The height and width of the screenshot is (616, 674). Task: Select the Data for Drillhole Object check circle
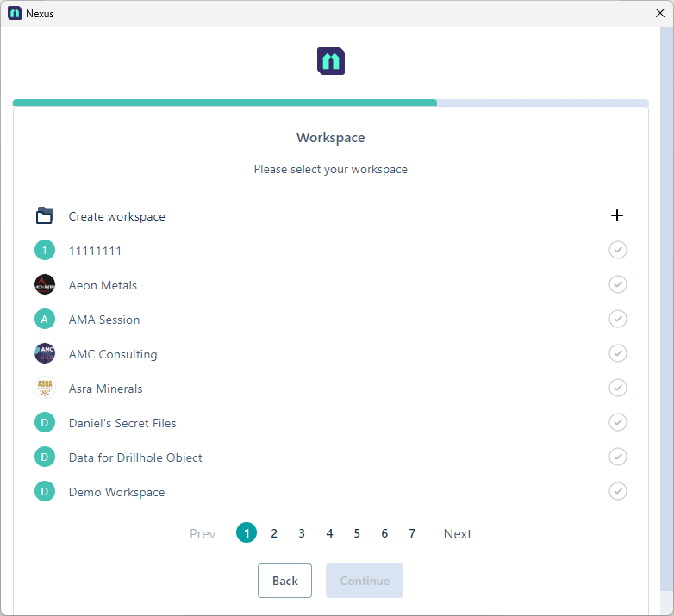618,457
